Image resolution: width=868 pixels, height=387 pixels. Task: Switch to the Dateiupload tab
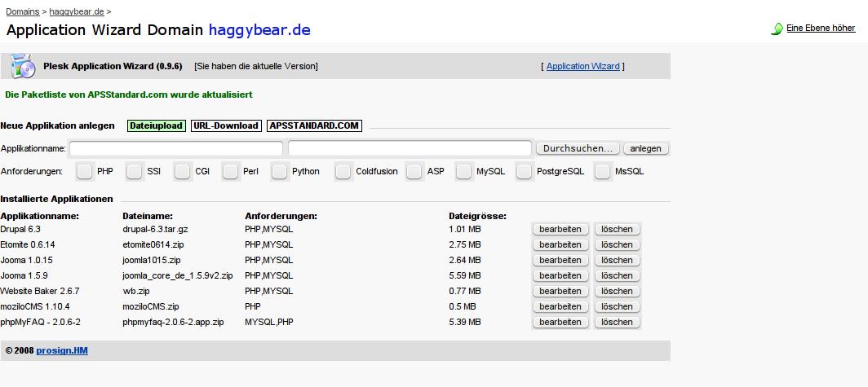(157, 125)
